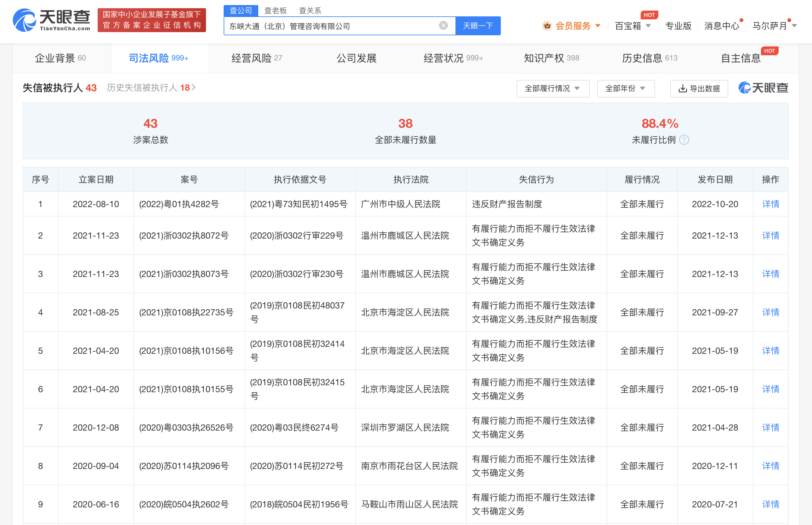Clear the search field with X icon

click(443, 25)
